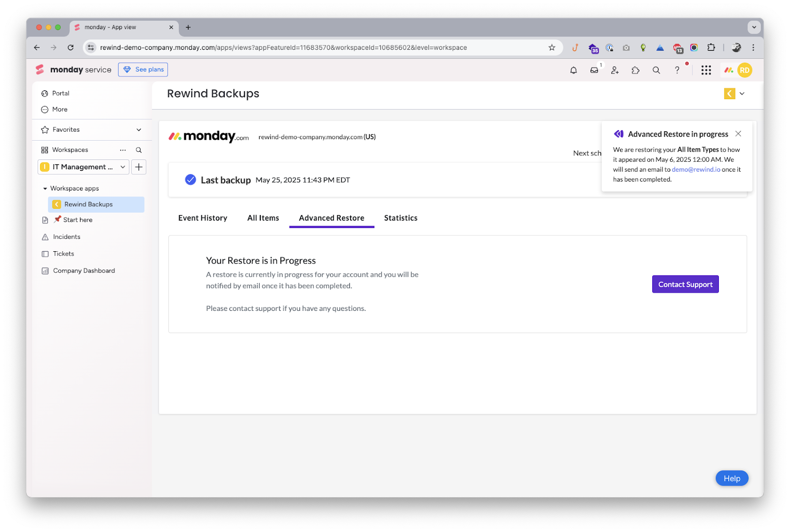Switch to the All Items tab
The width and height of the screenshot is (790, 532).
[x=263, y=218]
